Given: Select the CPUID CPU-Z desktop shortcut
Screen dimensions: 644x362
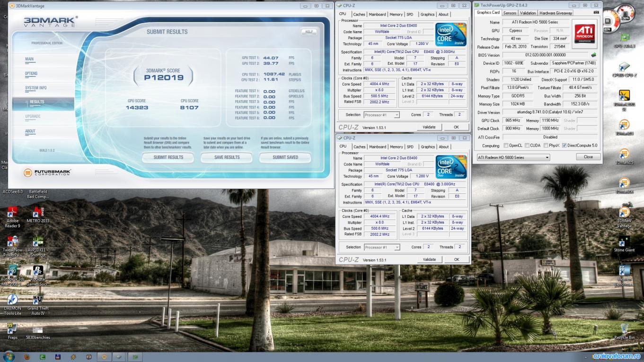Looking at the screenshot, I should pos(624,69).
